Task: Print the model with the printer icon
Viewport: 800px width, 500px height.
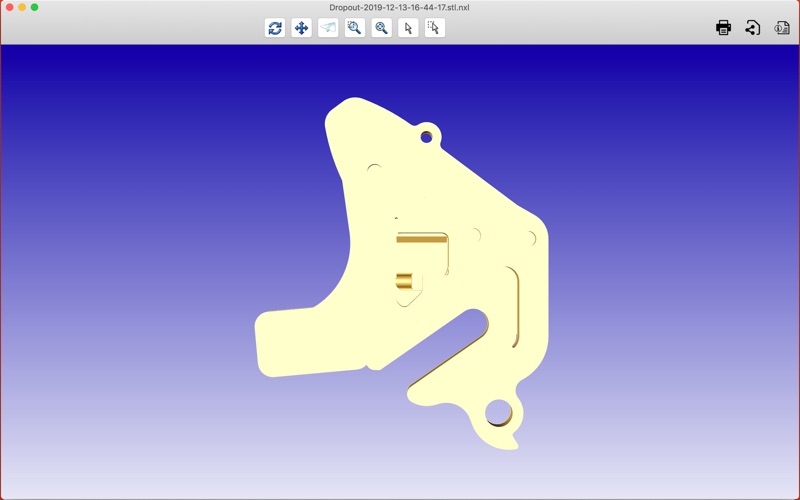Action: click(723, 28)
